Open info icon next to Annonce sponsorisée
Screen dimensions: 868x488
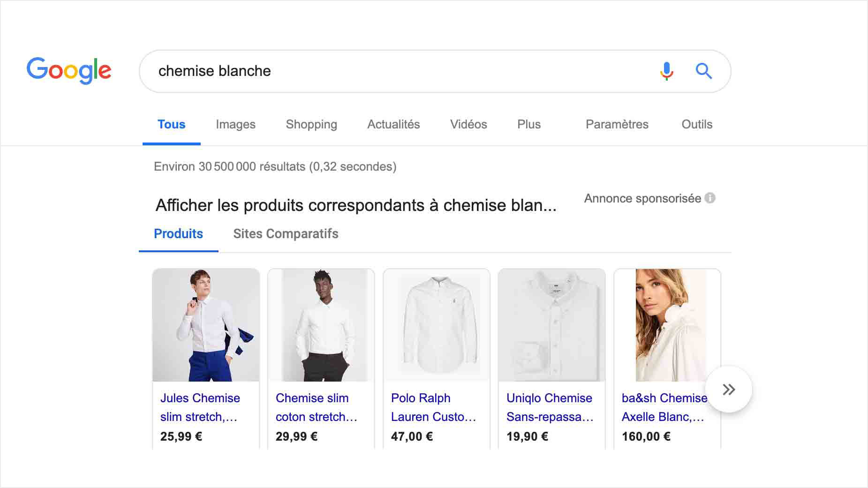(x=710, y=198)
